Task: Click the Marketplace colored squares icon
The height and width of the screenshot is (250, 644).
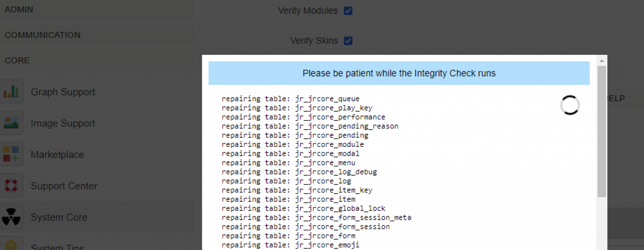Action: pos(11,154)
